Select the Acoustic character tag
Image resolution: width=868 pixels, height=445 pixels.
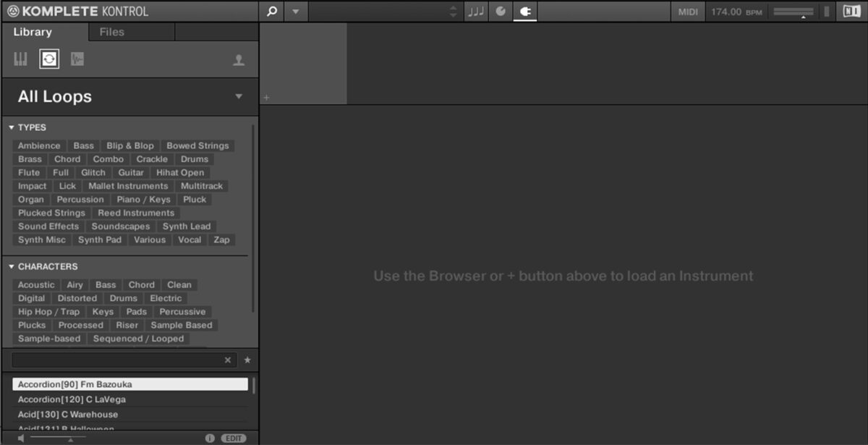click(36, 284)
